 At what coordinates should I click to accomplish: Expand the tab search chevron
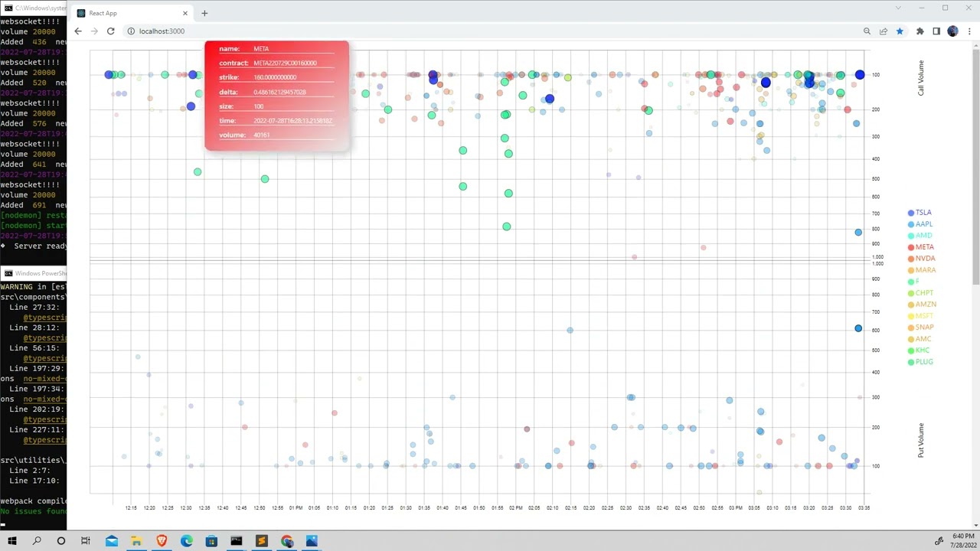(x=898, y=8)
